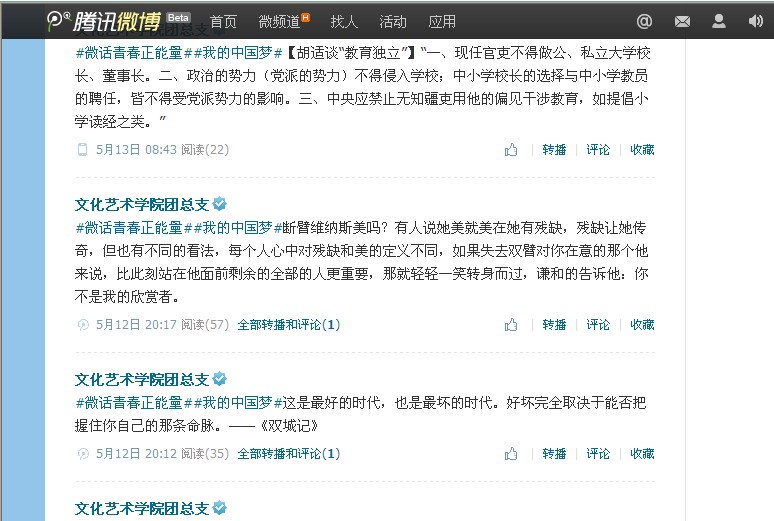Like the 5月12日 20:12 post
774x521 pixels.
pos(511,453)
